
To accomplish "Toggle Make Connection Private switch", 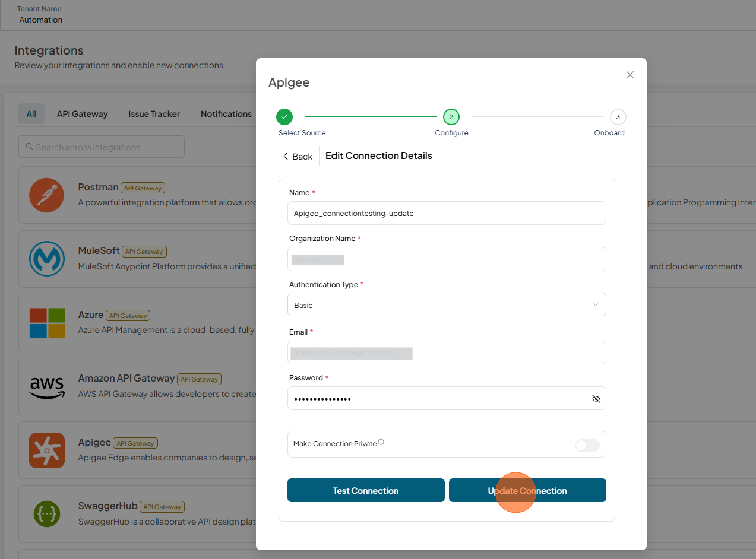I will click(587, 445).
